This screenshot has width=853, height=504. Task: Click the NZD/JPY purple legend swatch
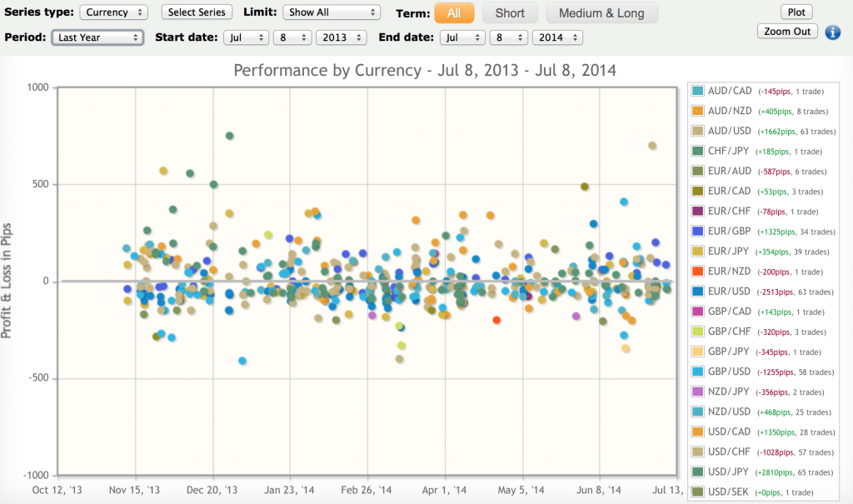click(697, 392)
